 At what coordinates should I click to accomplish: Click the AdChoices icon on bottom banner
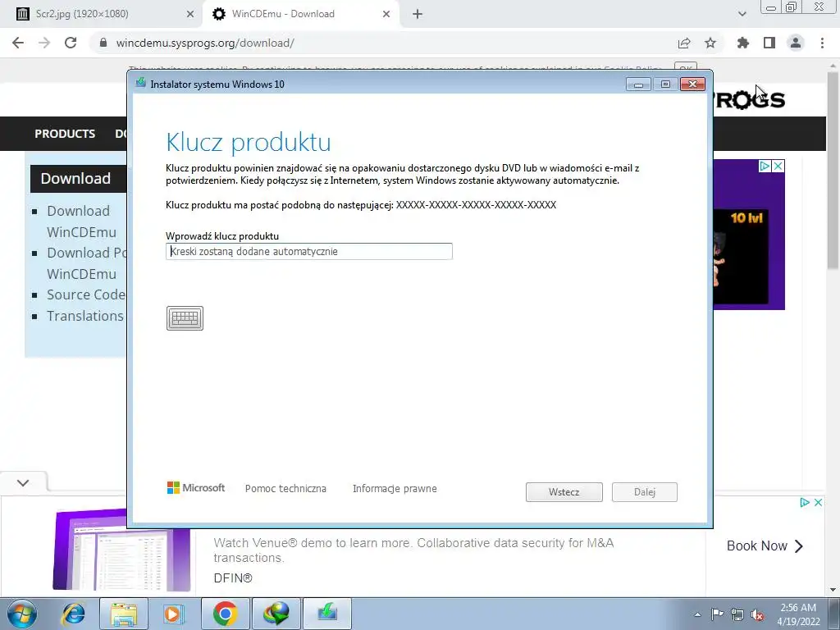point(805,503)
